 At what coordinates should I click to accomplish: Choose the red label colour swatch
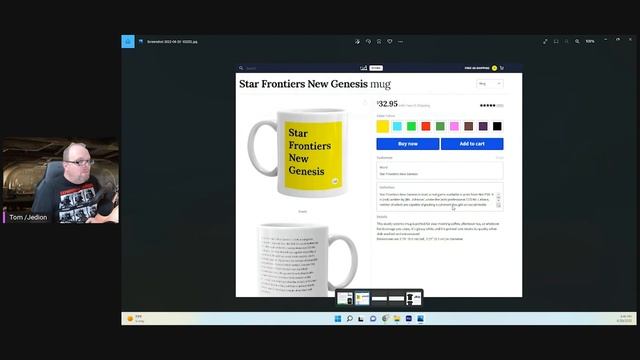click(x=426, y=127)
